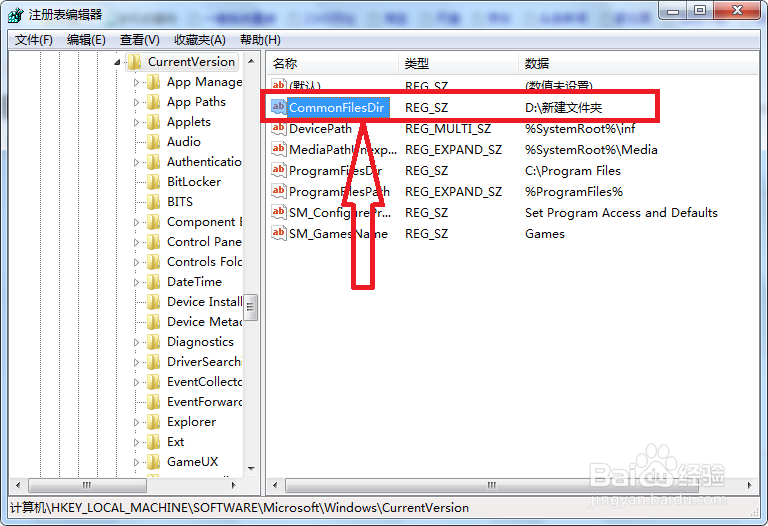Select the Authentication tree item
The width and height of the screenshot is (768, 526).
[x=204, y=162]
